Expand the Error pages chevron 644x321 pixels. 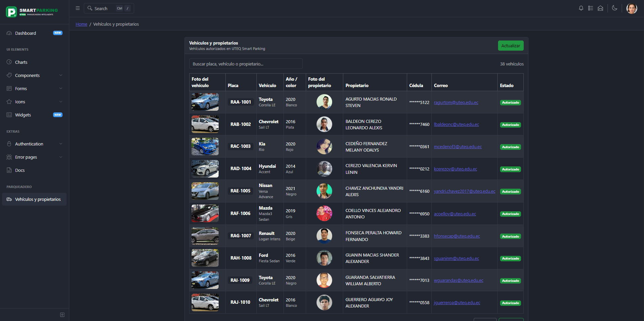tap(61, 157)
